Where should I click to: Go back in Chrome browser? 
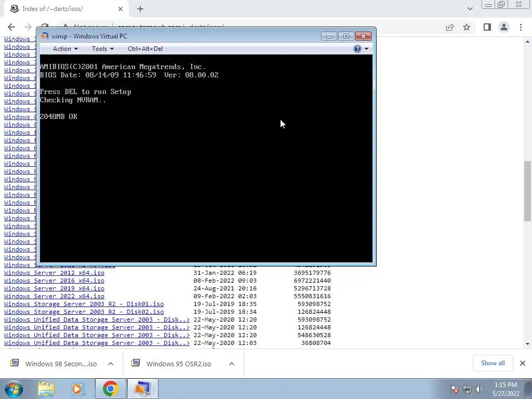point(11,27)
